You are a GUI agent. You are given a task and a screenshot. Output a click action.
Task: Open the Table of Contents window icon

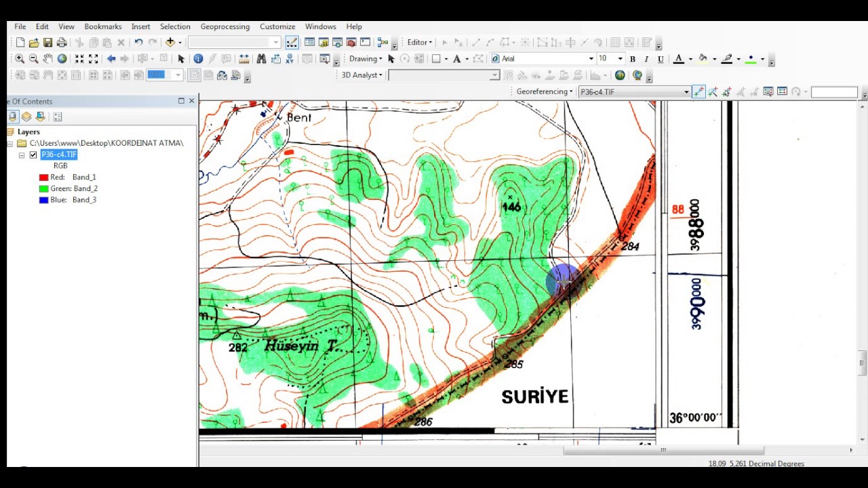tap(310, 43)
